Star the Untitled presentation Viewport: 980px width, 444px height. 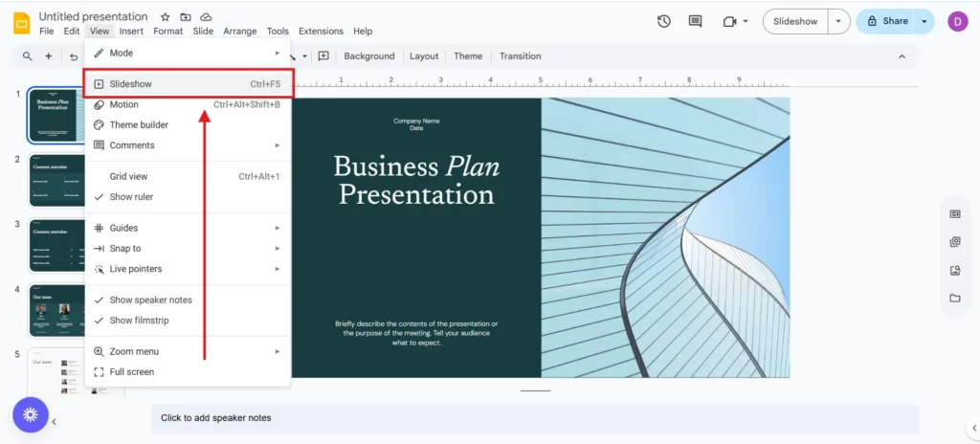pos(165,17)
